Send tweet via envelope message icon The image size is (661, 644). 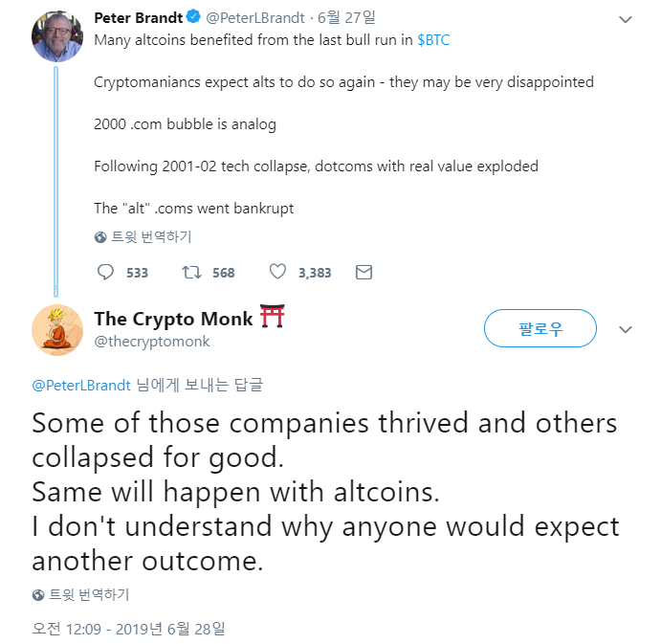[x=364, y=273]
